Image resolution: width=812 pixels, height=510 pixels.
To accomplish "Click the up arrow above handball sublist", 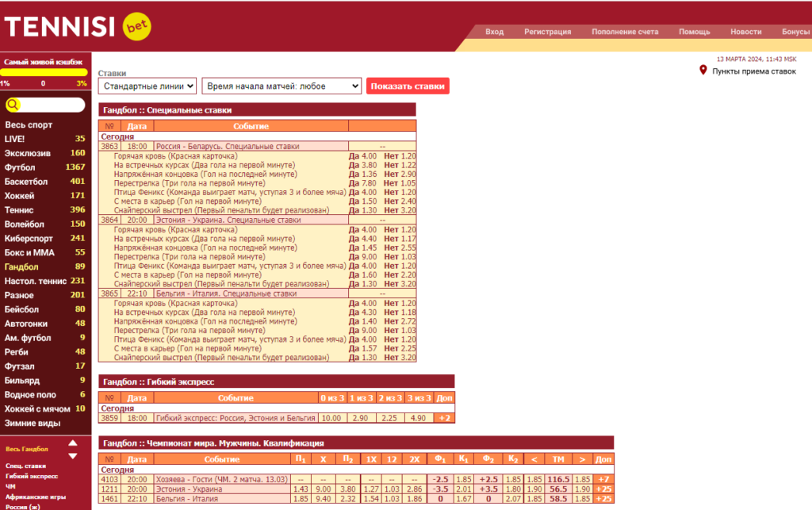I will click(x=72, y=443).
